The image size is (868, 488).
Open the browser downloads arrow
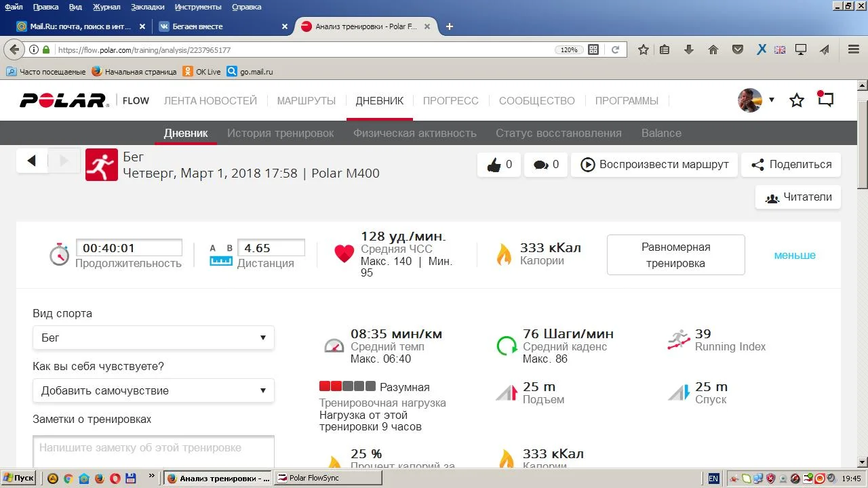(689, 49)
